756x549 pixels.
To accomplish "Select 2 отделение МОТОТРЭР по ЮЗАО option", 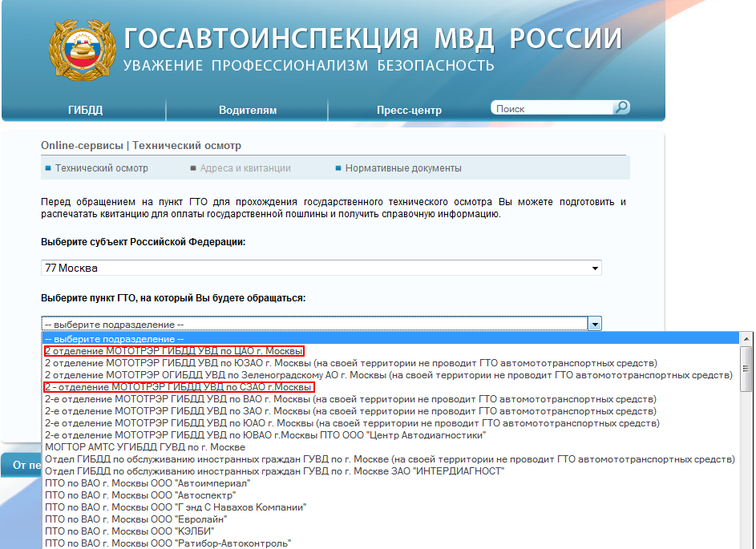I will click(x=390, y=363).
